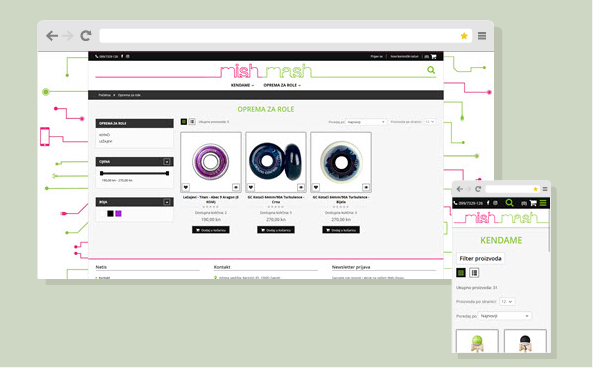
Task: Open the OPREMA ZA ROLE menu
Action: (x=282, y=85)
